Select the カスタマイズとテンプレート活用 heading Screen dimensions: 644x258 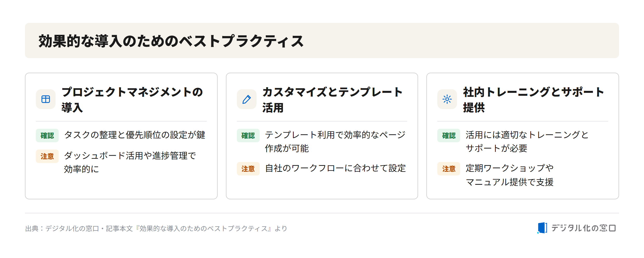pos(332,100)
